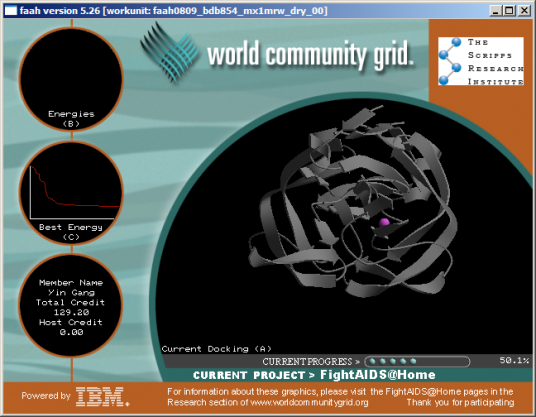Click the Current Docking (A) label
Image resolution: width=536 pixels, height=417 pixels.
pos(217,349)
